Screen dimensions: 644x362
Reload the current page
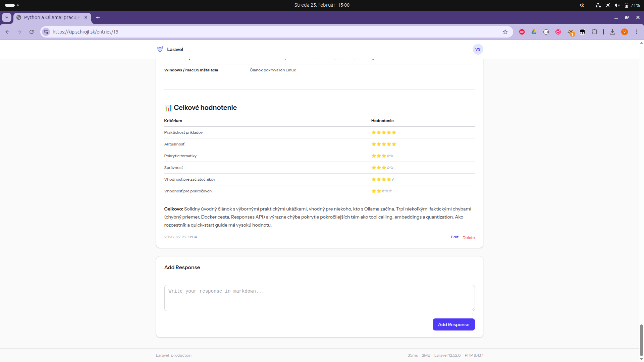click(32, 32)
